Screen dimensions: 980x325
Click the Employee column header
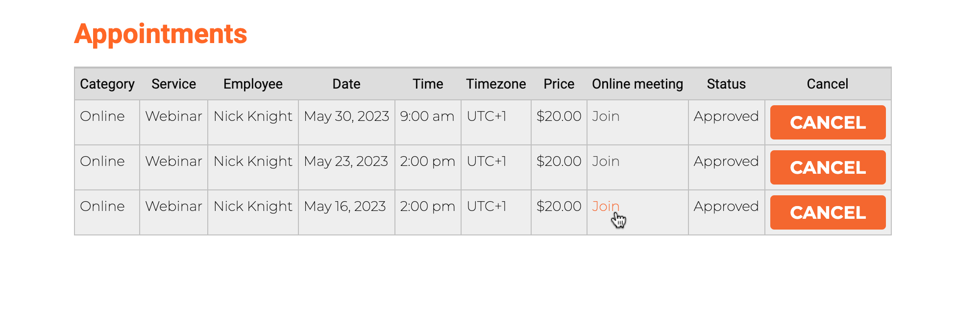click(x=253, y=84)
